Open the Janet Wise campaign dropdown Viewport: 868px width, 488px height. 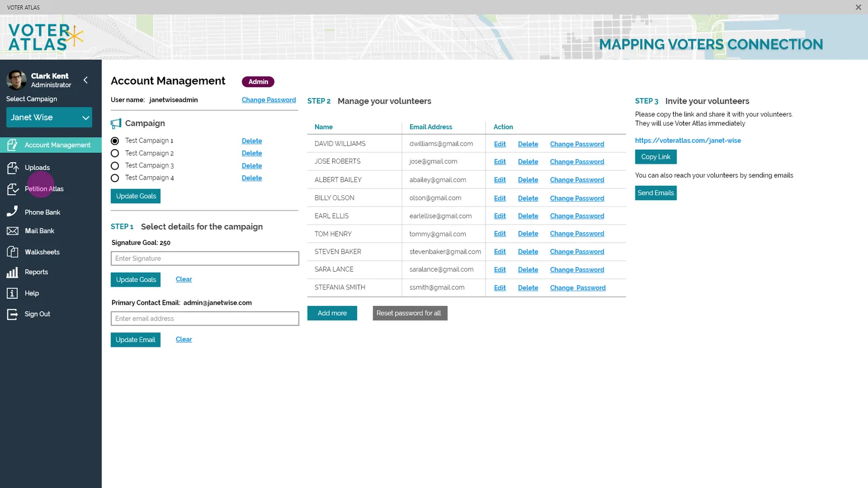[49, 117]
